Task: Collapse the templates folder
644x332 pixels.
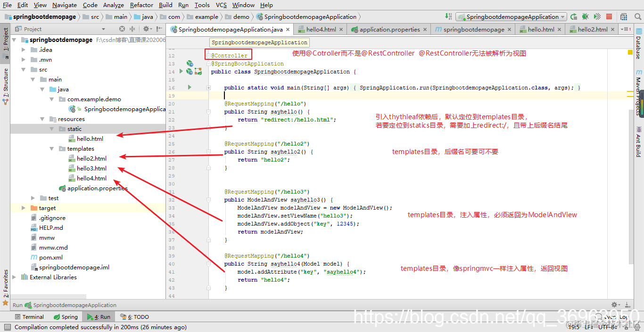Action: (52, 149)
